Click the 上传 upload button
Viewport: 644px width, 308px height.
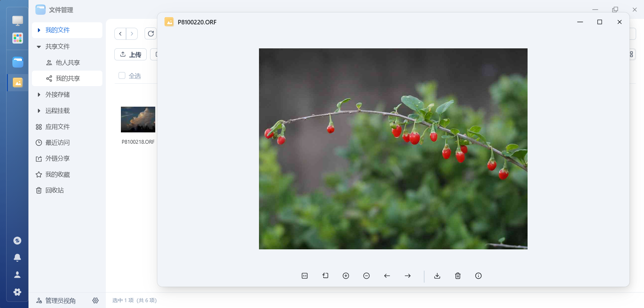pos(131,55)
